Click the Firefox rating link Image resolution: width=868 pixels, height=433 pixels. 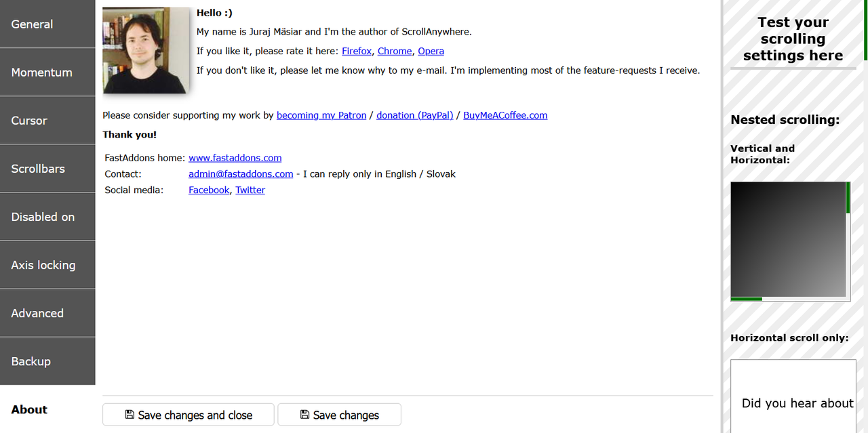point(357,51)
